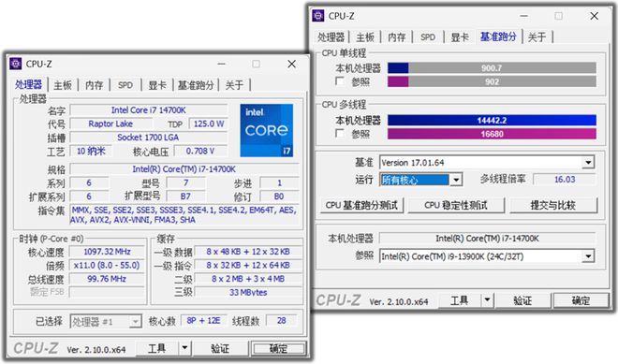Click bus speed 99.76 MHz value

(x=107, y=279)
